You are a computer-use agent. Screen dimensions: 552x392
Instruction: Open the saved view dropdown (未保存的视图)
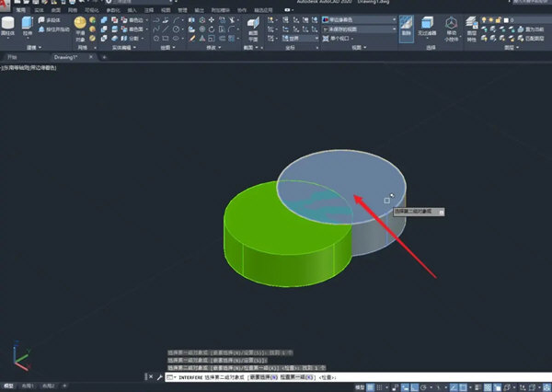click(x=358, y=29)
